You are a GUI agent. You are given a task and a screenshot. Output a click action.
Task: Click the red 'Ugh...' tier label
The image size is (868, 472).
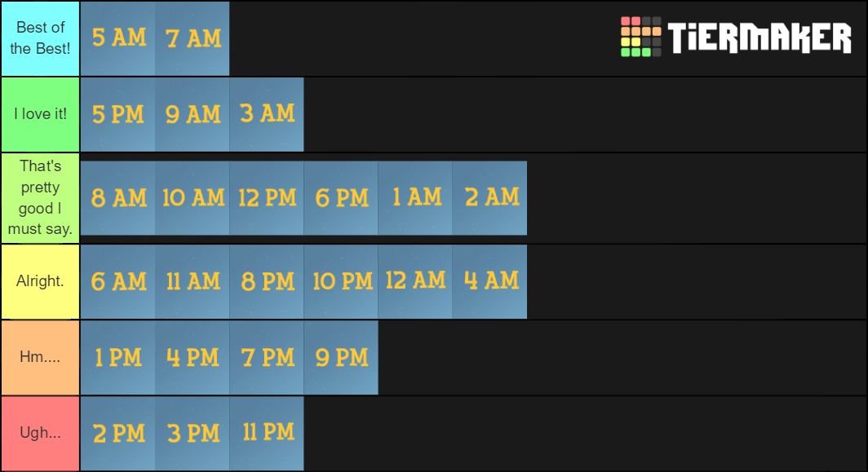click(41, 433)
